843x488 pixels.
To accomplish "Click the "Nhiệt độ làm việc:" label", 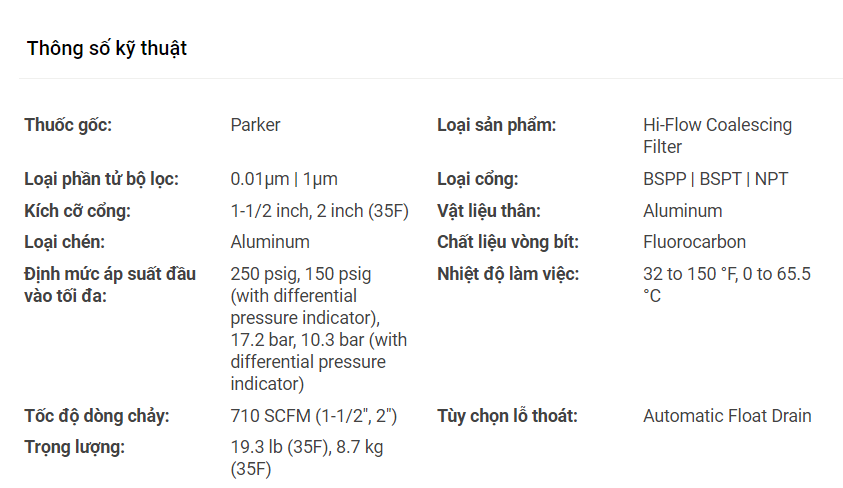I will coord(508,274).
